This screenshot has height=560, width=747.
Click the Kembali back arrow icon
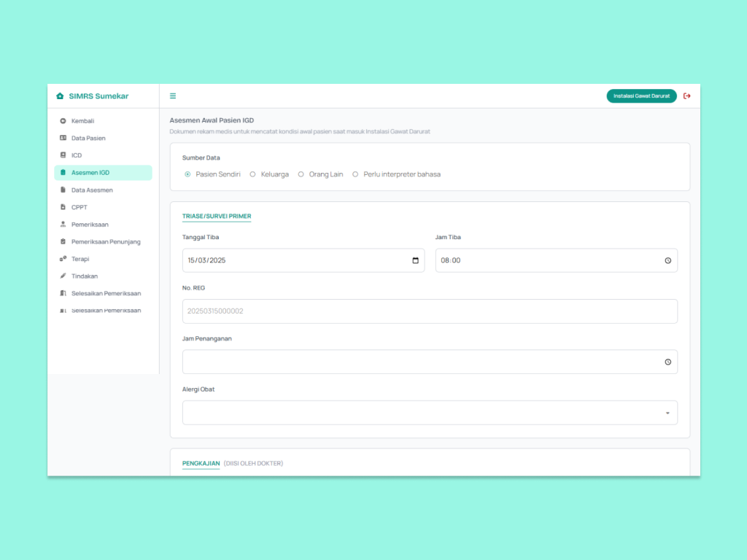tap(63, 121)
